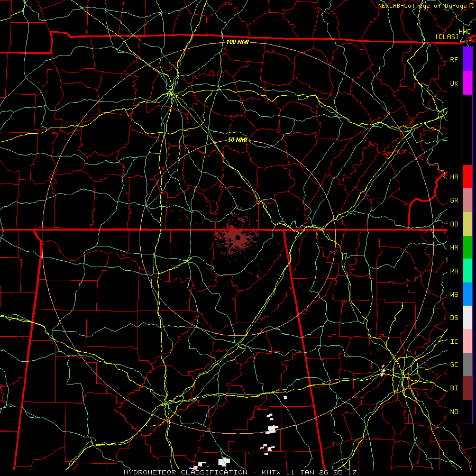This screenshot has width=476, height=476.
Task: Select the yellow BD legend swatch
Action: coord(467,224)
